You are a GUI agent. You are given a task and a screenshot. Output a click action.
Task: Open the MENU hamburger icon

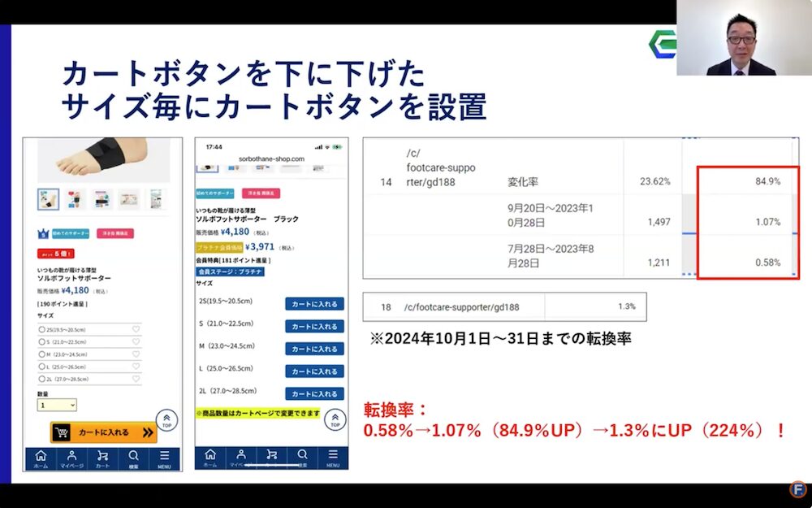(165, 456)
